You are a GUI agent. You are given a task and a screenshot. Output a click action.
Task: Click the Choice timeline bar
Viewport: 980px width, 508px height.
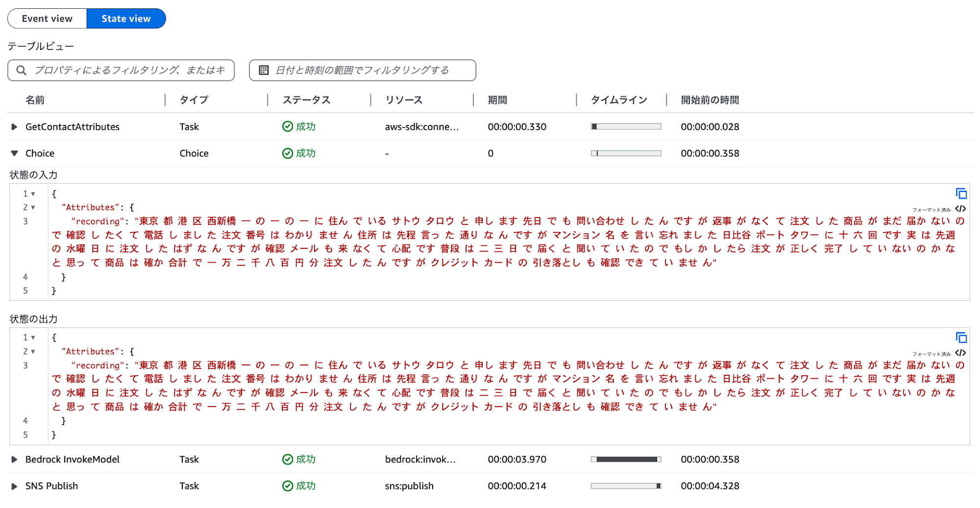(626, 153)
